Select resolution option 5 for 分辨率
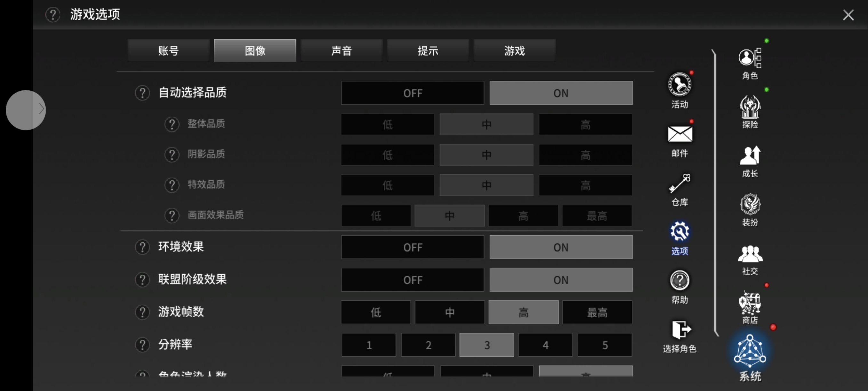868x391 pixels. 605,345
